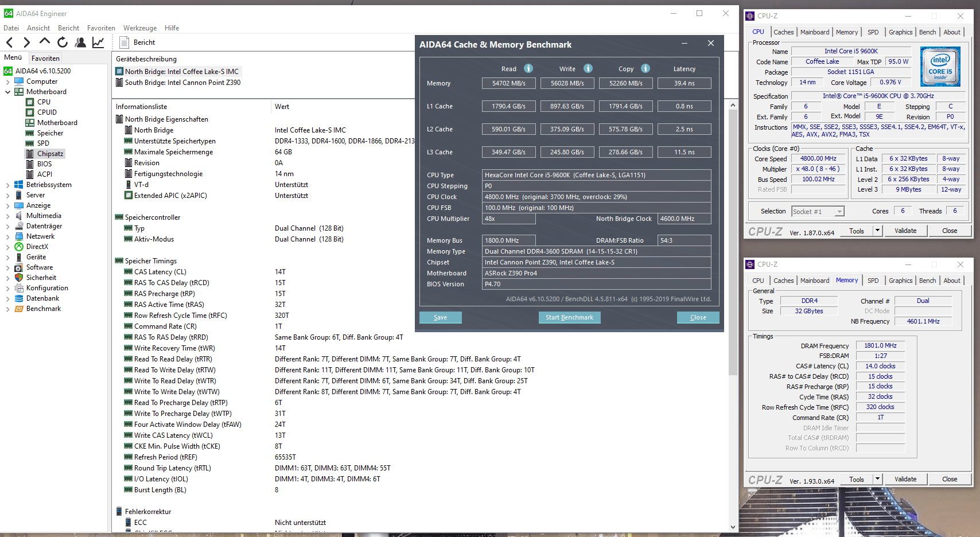Screen dimensions: 980x537
Task: Open the Tools dropdown arrow in upper CPU-Z
Action: point(877,231)
